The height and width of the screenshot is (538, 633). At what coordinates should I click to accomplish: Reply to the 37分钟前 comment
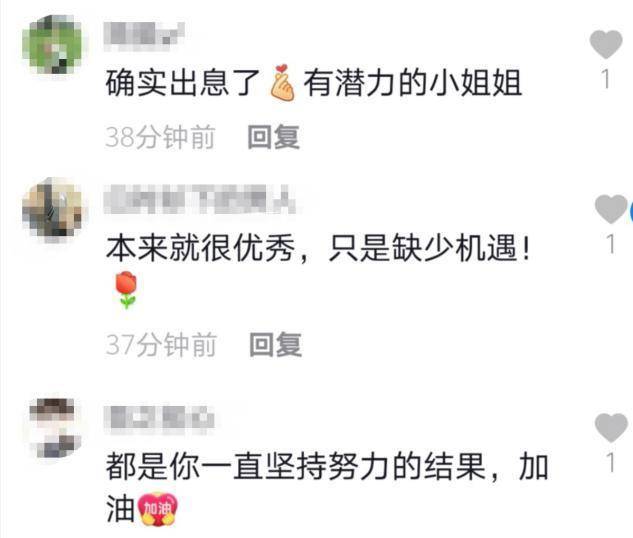[x=275, y=344]
